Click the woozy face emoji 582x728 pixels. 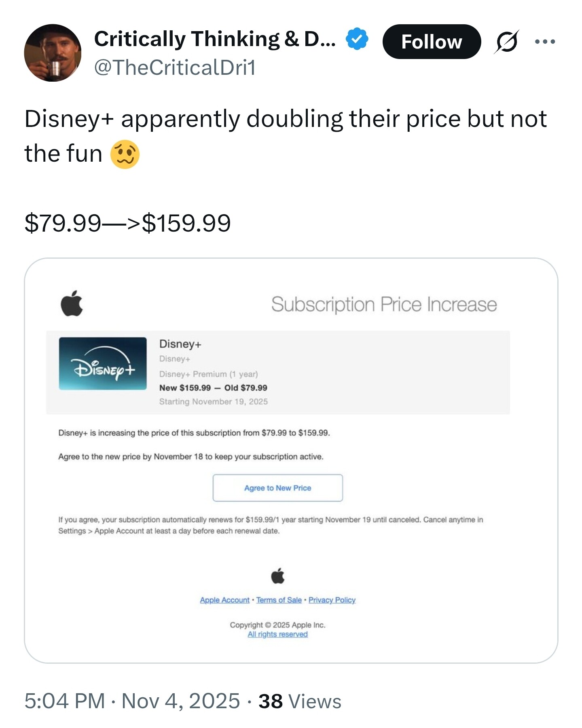point(125,154)
